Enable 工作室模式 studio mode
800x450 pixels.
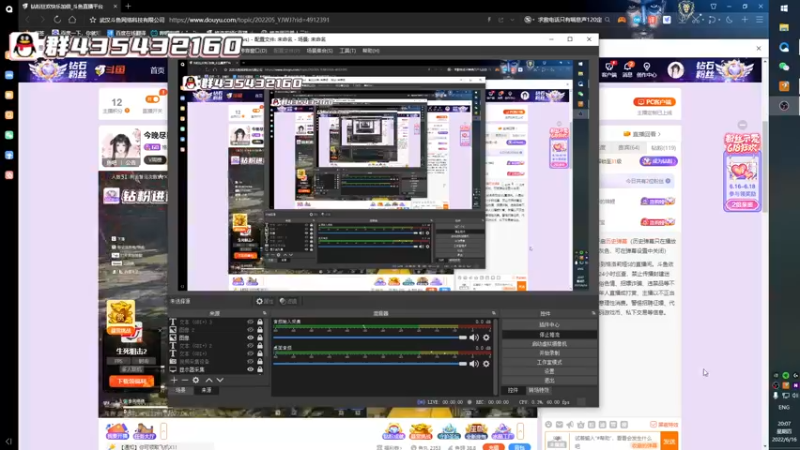549,362
